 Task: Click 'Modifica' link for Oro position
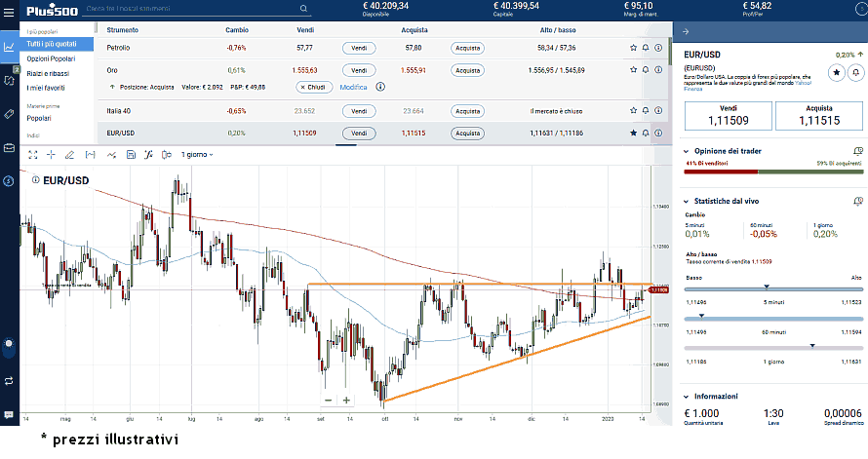(x=353, y=87)
